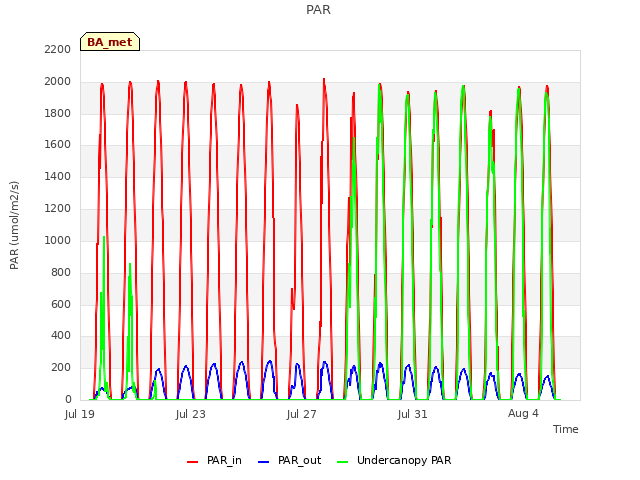Toggle the PAR_out legend entry
The width and height of the screenshot is (640, 480).
pos(289,461)
